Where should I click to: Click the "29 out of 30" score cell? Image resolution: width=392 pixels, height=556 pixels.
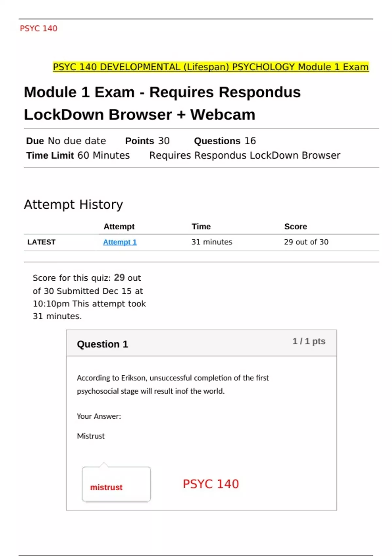(x=306, y=242)
